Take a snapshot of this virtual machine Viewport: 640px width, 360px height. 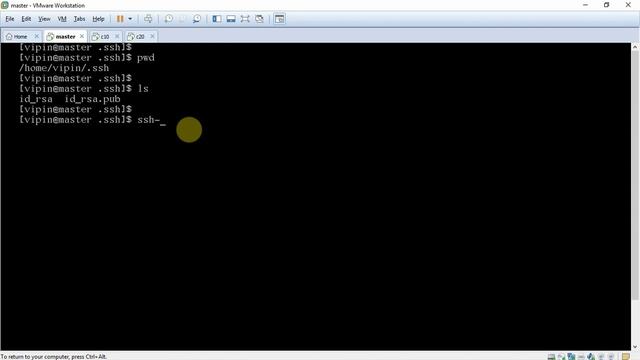tap(169, 19)
